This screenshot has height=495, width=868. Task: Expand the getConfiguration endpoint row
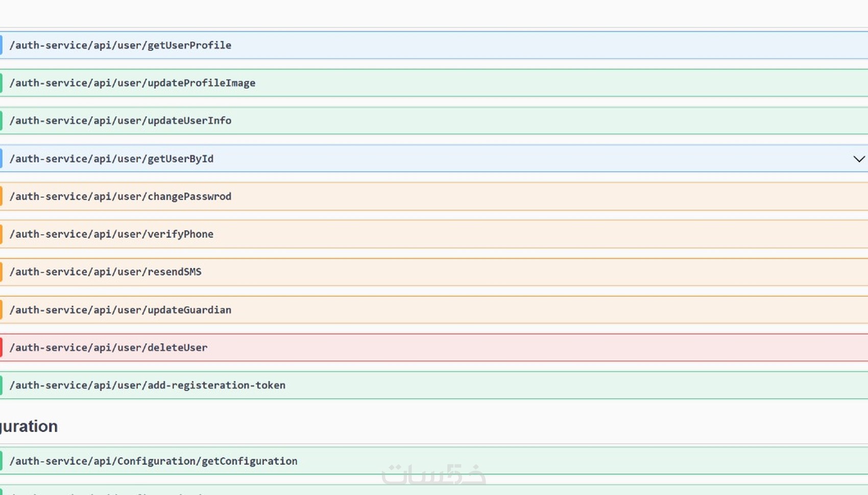coord(153,461)
